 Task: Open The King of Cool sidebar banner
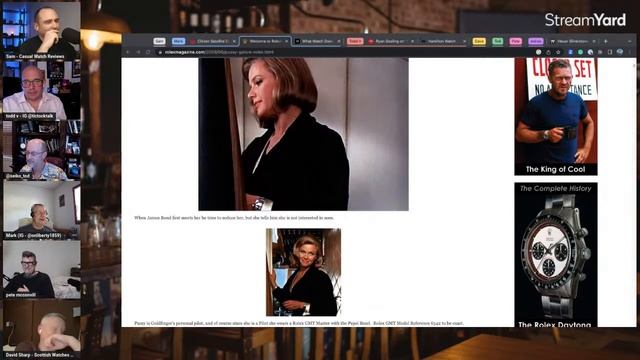tap(556, 116)
